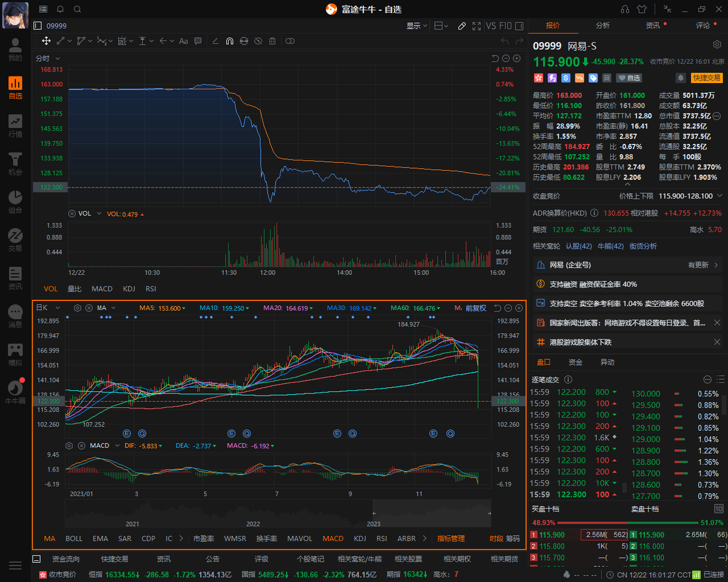The height and width of the screenshot is (582, 728).
Task: Open the stock panel settings gear
Action: coord(716,45)
